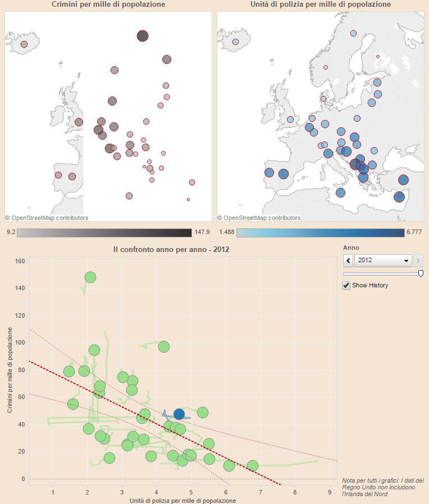Screen dimensions: 429x504
Task: Uncheck the Show History checkbox
Action: click(x=346, y=286)
